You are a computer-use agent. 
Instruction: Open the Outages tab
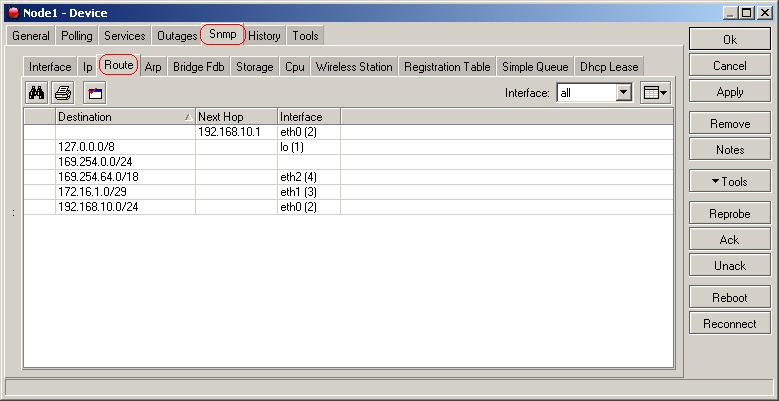[177, 36]
